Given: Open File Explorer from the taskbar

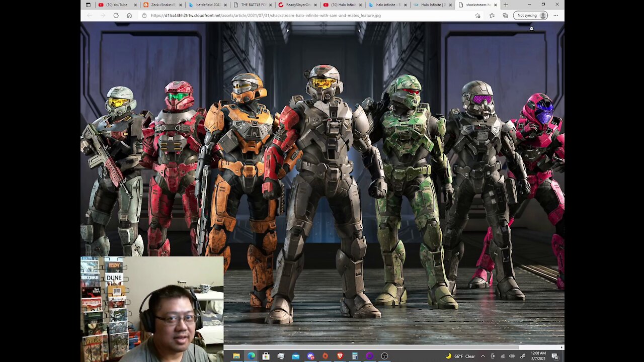Looking at the screenshot, I should coord(236,356).
